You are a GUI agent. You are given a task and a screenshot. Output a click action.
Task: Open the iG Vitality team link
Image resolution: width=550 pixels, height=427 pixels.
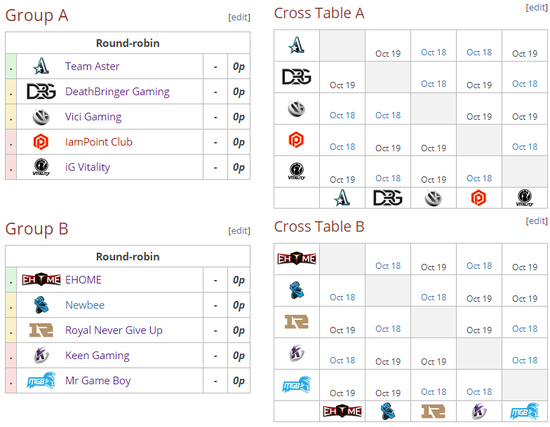point(87,167)
